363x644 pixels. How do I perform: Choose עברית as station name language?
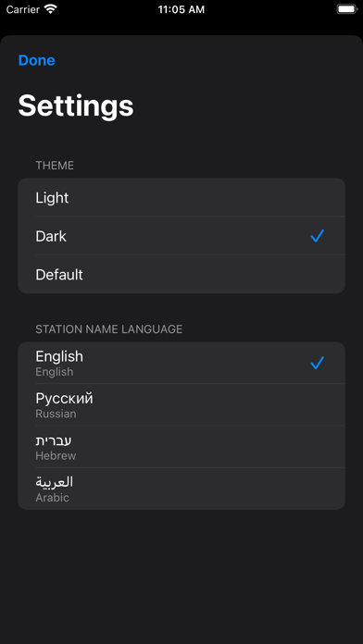point(181,447)
